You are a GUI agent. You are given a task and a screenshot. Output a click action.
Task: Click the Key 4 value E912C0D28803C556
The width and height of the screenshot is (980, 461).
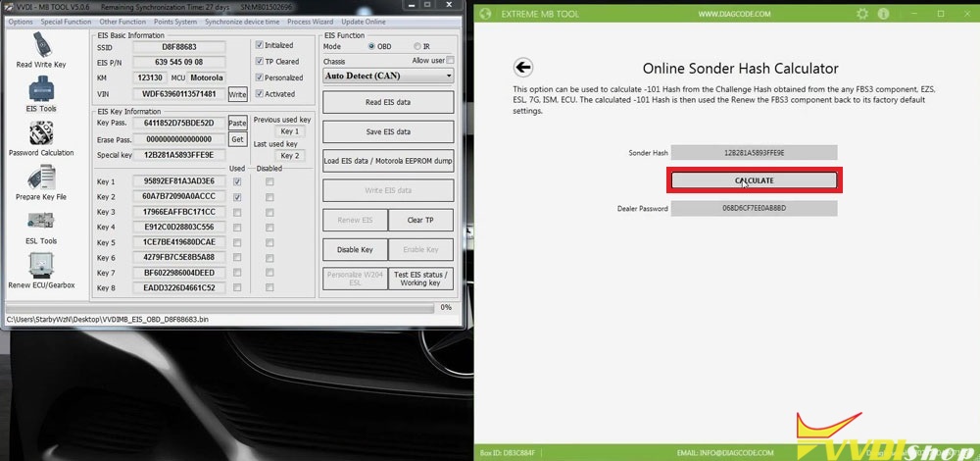[179, 227]
